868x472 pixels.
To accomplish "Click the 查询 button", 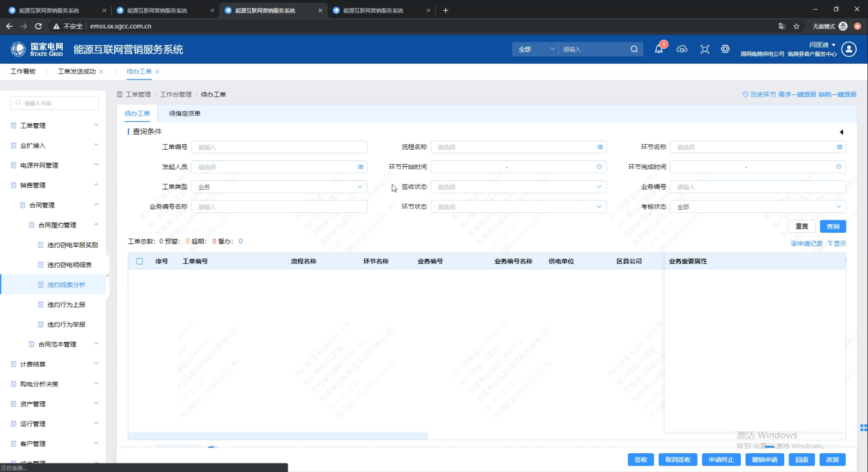I will 833,226.
